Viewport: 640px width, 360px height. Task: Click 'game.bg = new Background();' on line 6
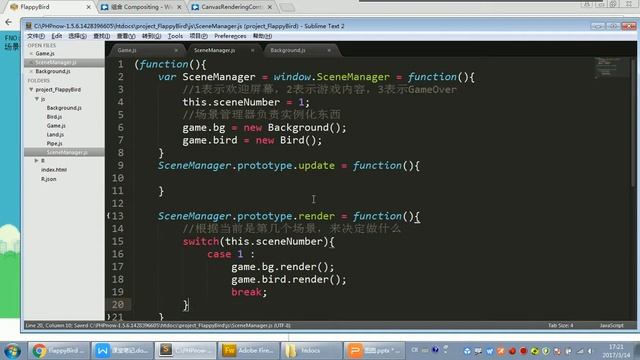pos(264,128)
